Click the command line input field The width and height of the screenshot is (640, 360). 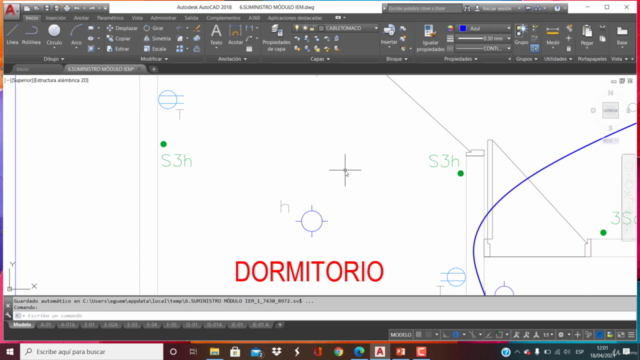tap(324, 316)
